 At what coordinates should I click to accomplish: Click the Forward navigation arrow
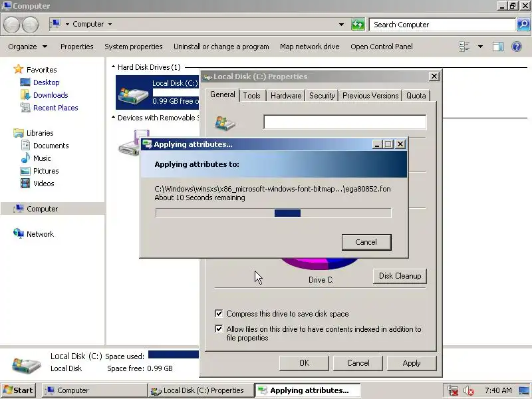pos(31,25)
